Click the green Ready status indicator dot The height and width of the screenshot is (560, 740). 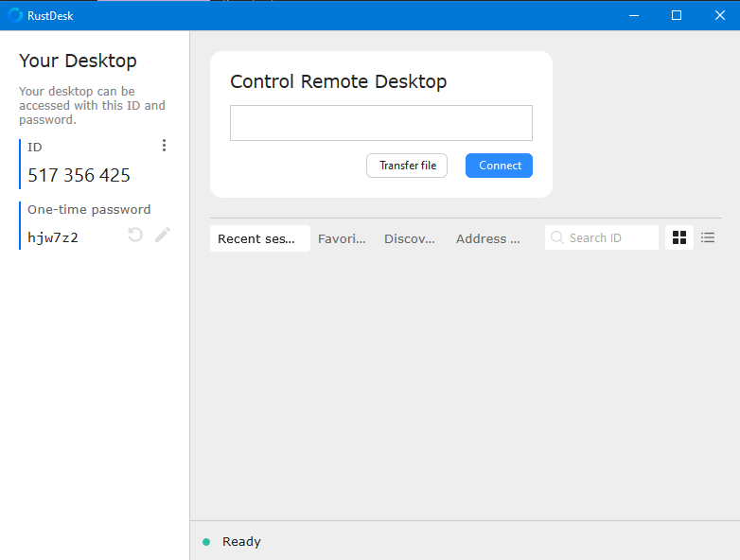point(206,542)
